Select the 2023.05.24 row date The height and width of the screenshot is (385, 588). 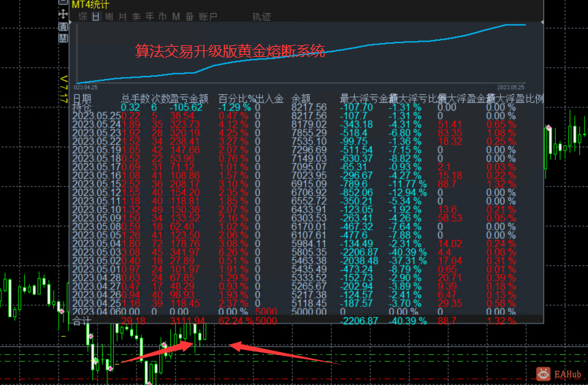pyautogui.click(x=96, y=124)
